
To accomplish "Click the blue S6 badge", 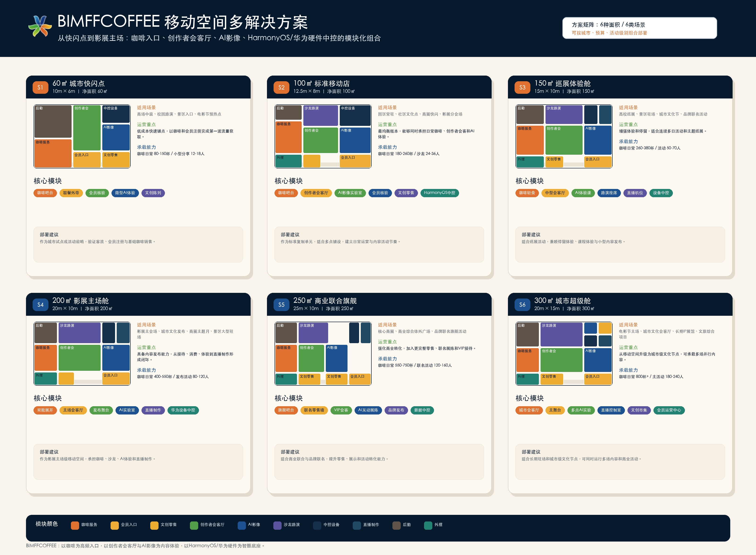I will [x=522, y=305].
